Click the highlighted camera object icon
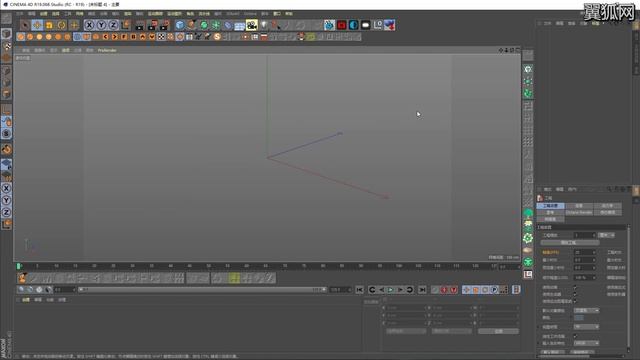The width and height of the screenshot is (640, 360). [252, 25]
